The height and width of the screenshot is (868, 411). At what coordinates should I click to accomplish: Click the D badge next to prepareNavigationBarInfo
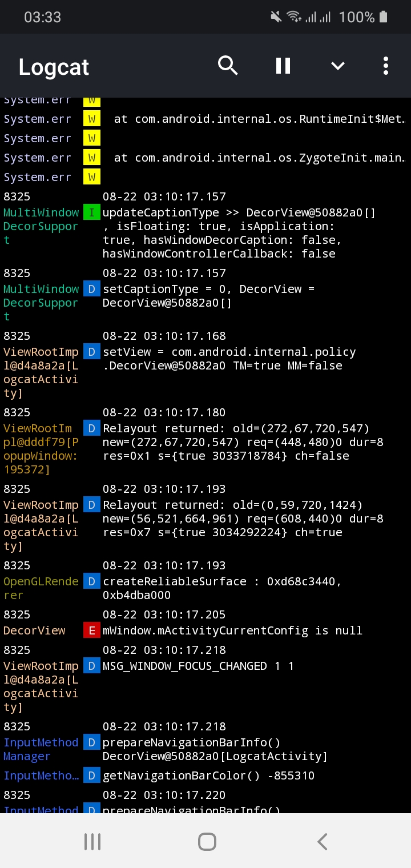[91, 742]
